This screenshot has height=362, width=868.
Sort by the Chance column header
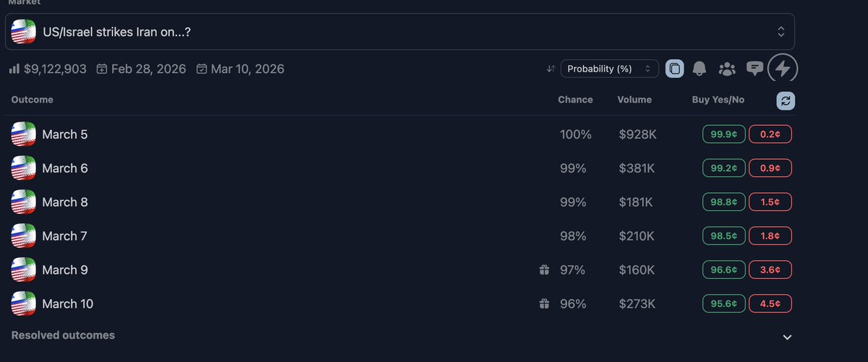pyautogui.click(x=575, y=100)
